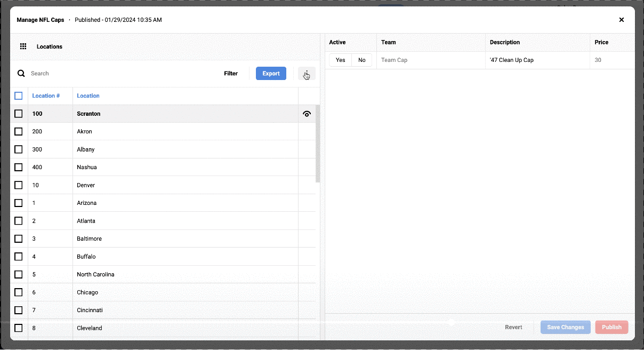The image size is (644, 350).
Task: Click the search magnifier icon
Action: point(21,74)
